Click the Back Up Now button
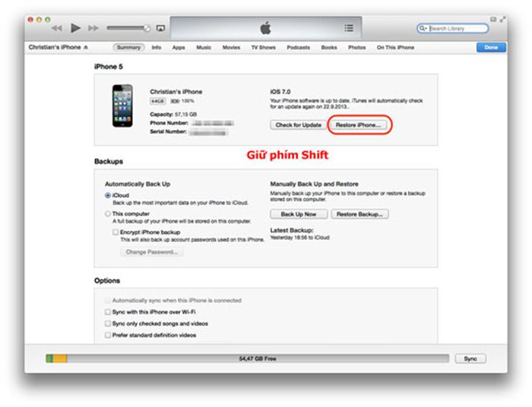 click(299, 214)
